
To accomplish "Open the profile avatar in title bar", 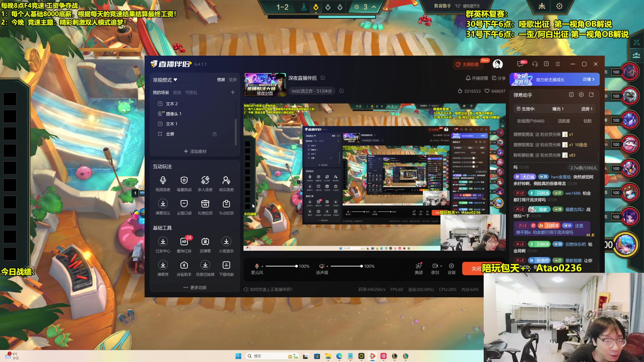I will click(x=498, y=64).
